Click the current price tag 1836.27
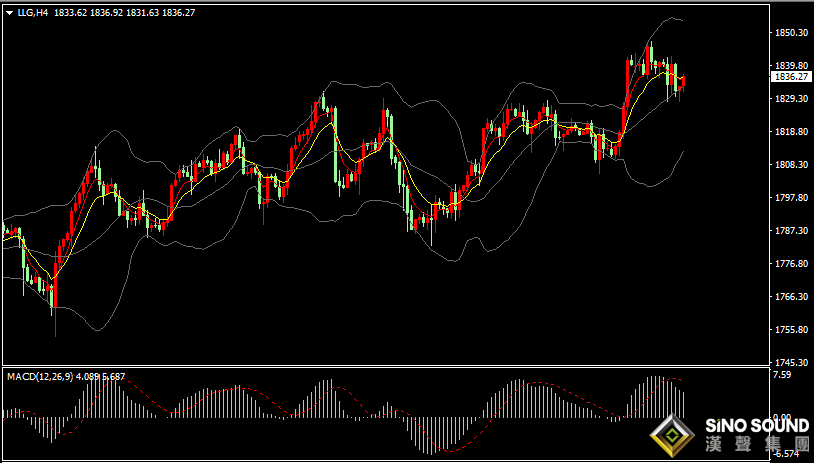The height and width of the screenshot is (463, 814). pyautogui.click(x=791, y=77)
